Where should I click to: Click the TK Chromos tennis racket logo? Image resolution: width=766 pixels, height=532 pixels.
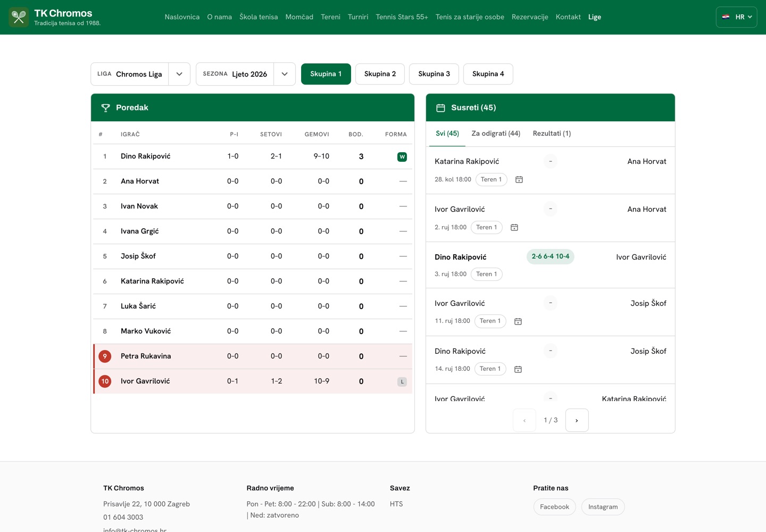[x=19, y=17]
